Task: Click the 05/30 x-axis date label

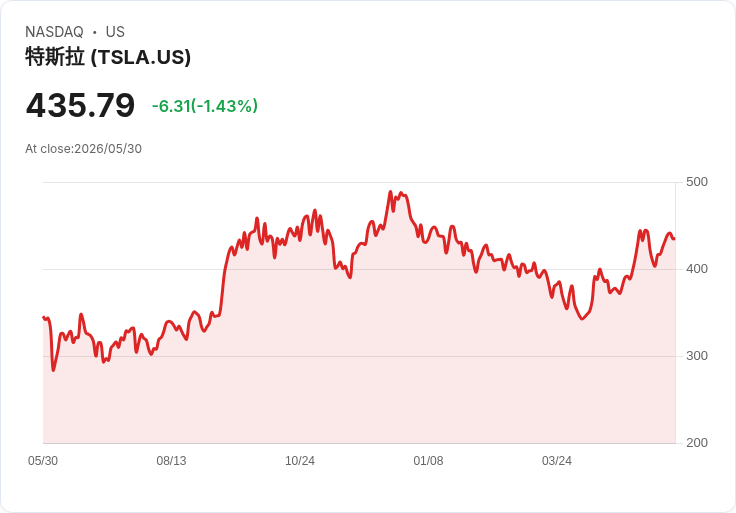Action: [43, 461]
